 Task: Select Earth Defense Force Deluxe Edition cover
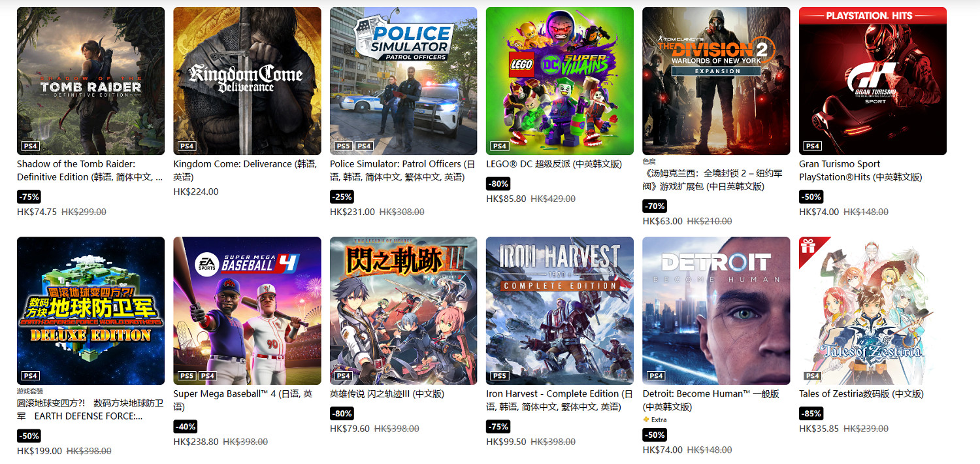click(x=91, y=310)
